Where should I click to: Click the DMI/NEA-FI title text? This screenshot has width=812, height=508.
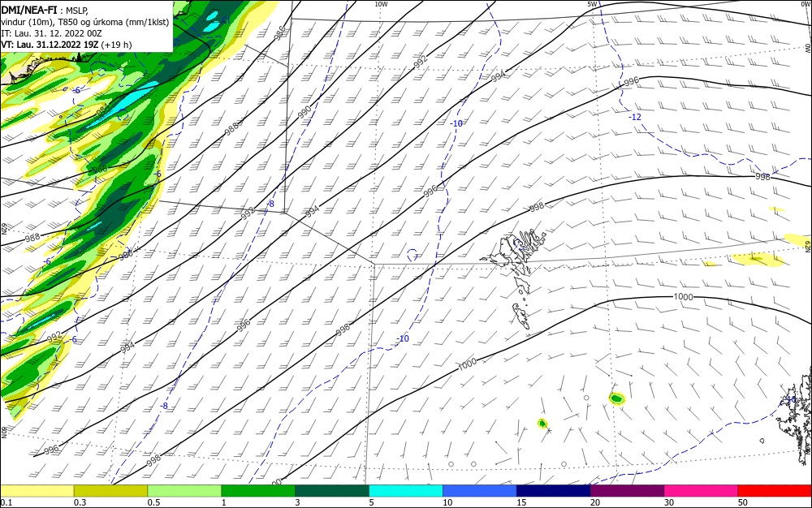pyautogui.click(x=29, y=9)
